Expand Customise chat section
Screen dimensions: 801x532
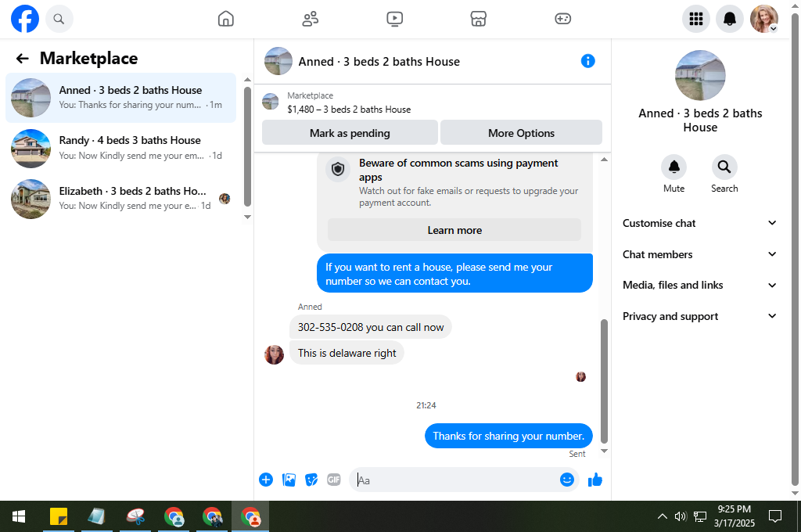[x=699, y=223]
